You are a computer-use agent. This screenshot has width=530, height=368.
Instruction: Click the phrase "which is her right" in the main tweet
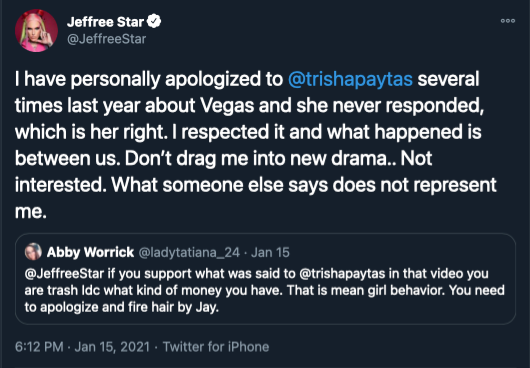(91, 132)
